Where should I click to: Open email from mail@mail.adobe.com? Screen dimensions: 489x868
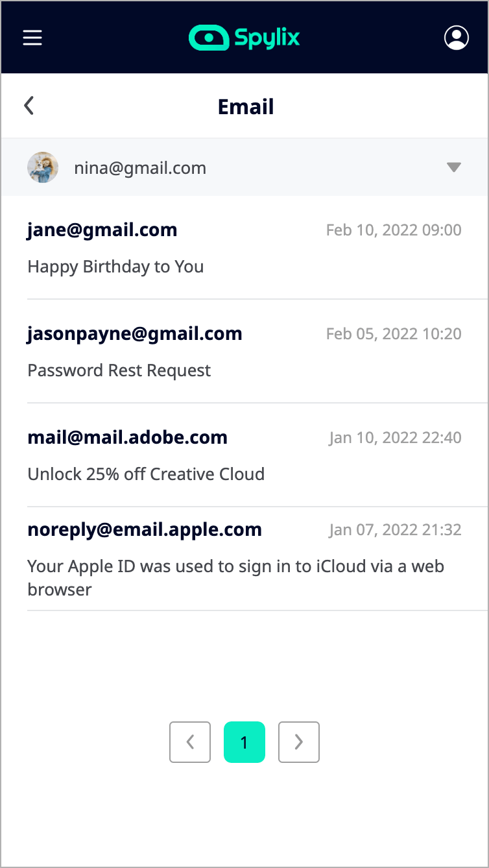click(128, 438)
